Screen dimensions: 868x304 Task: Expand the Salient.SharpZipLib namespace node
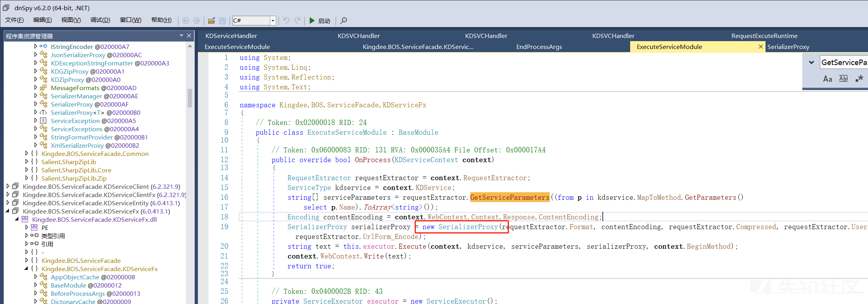click(26, 161)
